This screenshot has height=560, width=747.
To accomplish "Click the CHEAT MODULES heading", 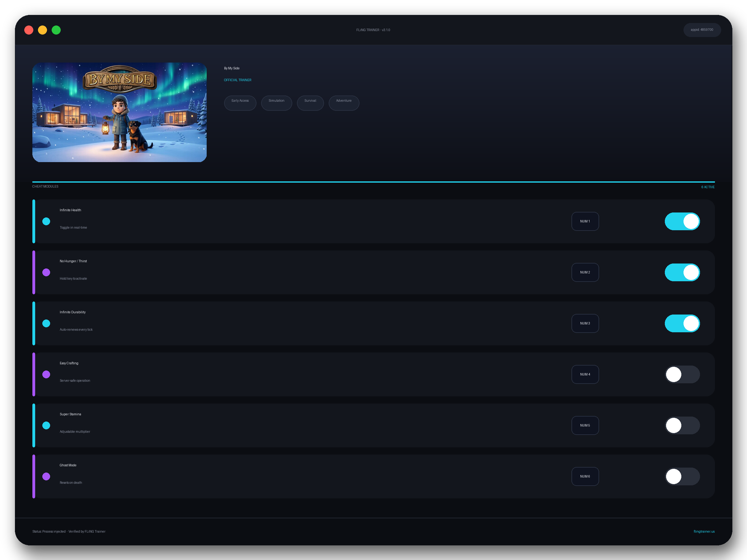I will [45, 186].
